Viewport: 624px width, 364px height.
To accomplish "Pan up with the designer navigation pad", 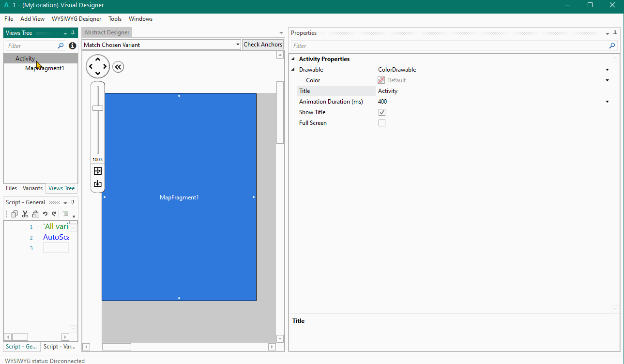I will click(98, 59).
